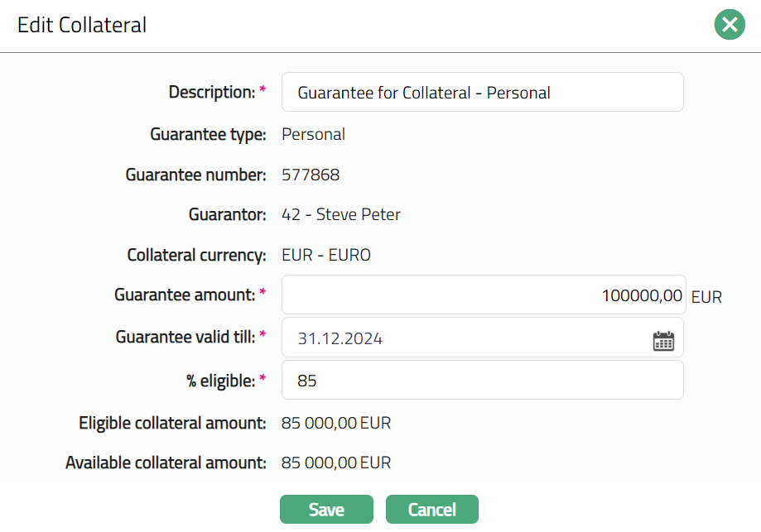The width and height of the screenshot is (761, 532).
Task: Click the Guarantee valid till date field
Action: tap(464, 338)
